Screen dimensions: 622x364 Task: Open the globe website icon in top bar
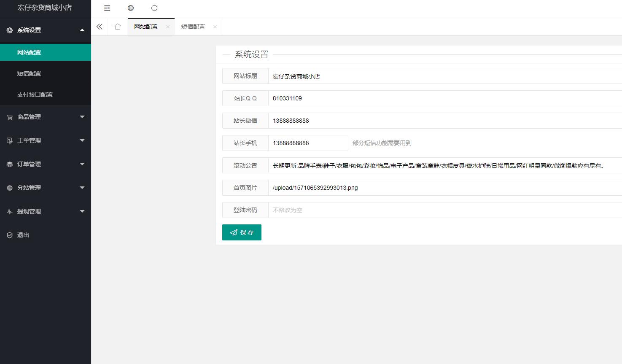(131, 8)
